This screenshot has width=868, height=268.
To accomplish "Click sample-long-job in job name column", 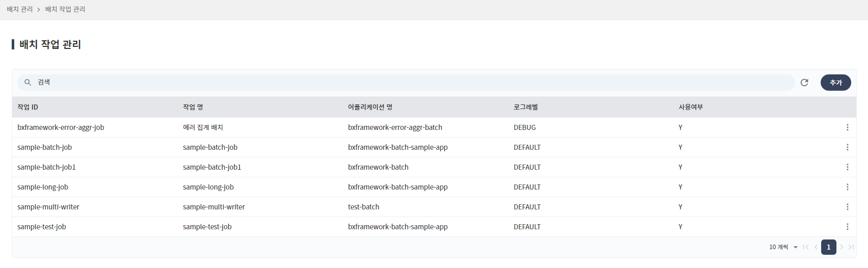I will (208, 187).
